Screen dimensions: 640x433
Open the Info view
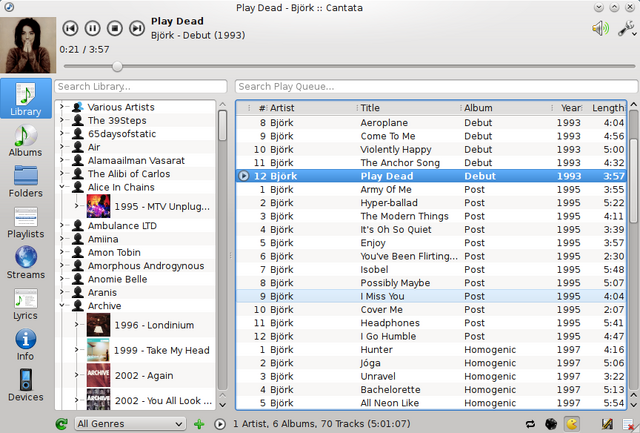coord(26,345)
